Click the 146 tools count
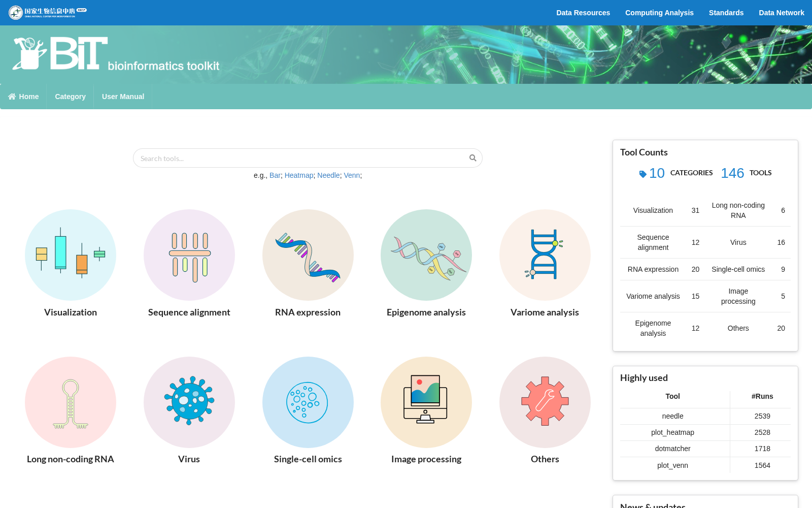Image resolution: width=812 pixels, height=508 pixels. point(732,173)
